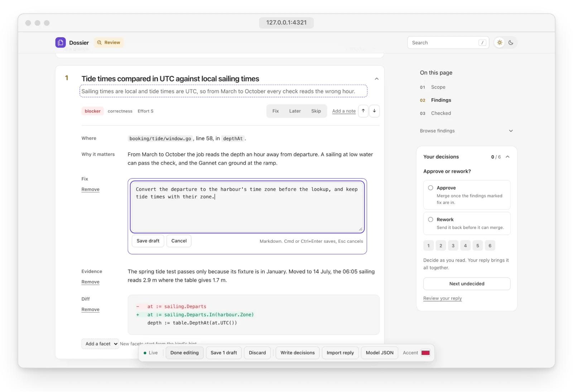This screenshot has width=573, height=392.
Task: Cancel editing the Fix text
Action: (179, 241)
